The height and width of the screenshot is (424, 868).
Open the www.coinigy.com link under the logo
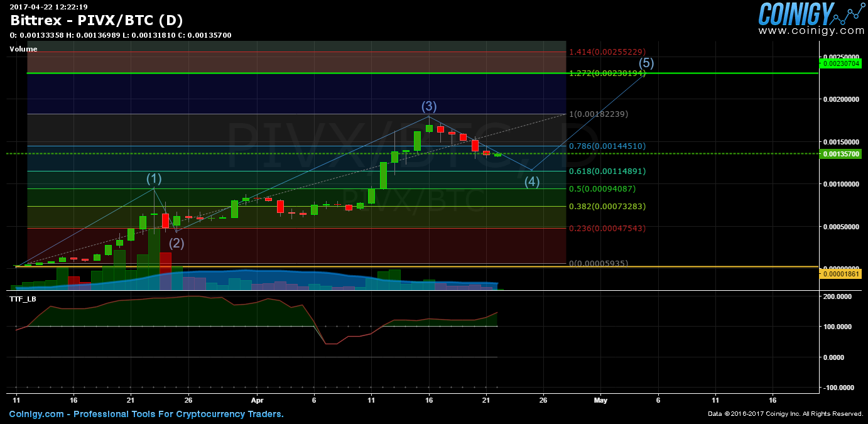coord(811,30)
